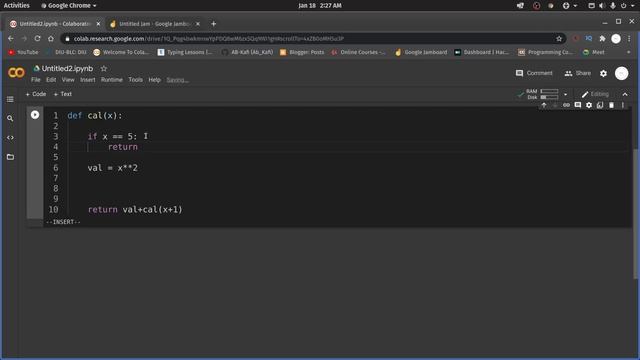Open the Google Chrome app menu in top bar
Image resolution: width=640 pixels, height=360 pixels.
[x=69, y=6]
